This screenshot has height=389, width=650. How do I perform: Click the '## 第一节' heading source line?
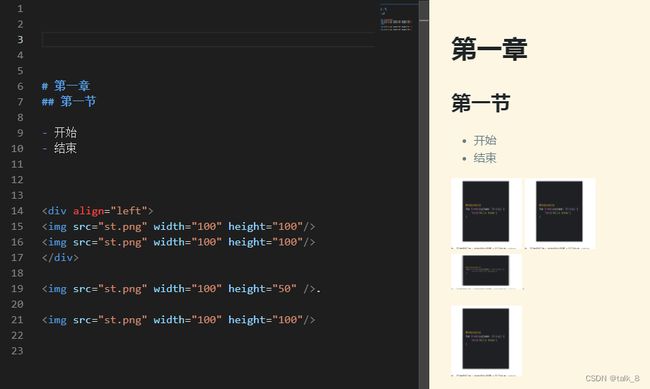(69, 102)
